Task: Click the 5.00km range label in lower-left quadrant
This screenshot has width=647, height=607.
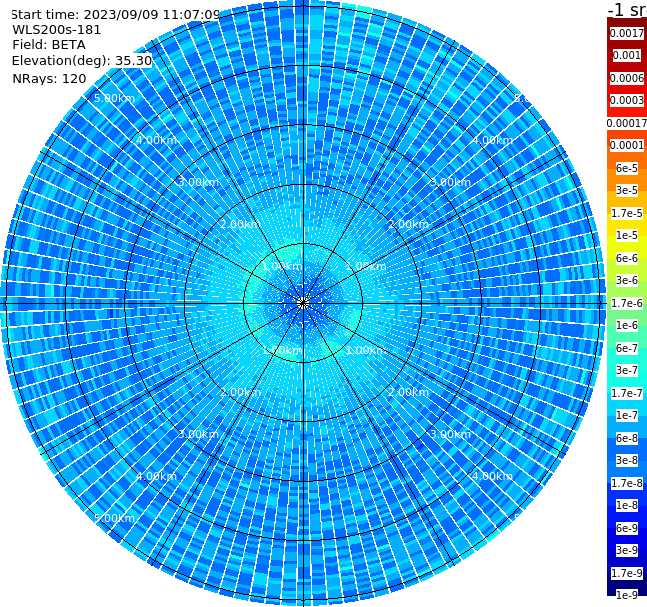Action: pos(114,518)
